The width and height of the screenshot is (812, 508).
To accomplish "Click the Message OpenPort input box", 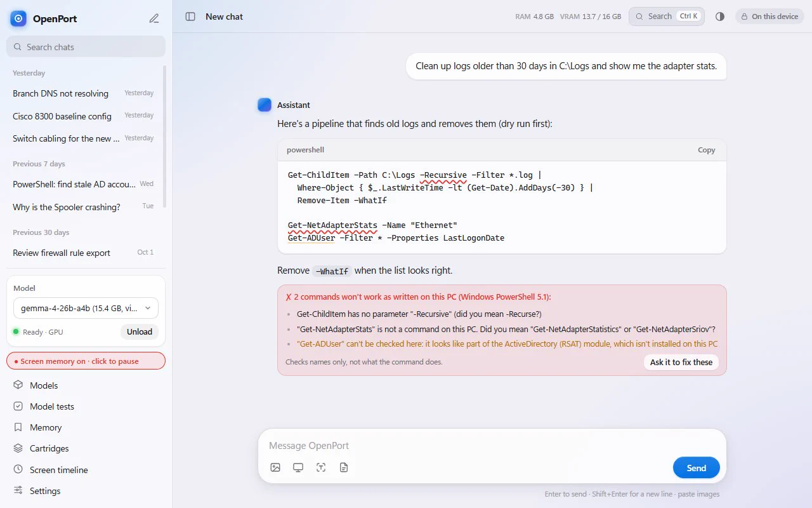I will pyautogui.click(x=492, y=446).
